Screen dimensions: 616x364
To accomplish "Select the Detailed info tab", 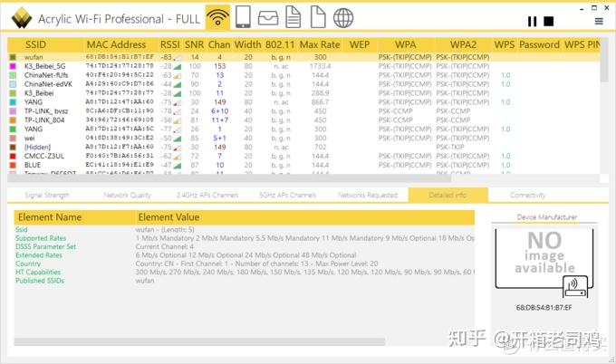I will pos(448,196).
